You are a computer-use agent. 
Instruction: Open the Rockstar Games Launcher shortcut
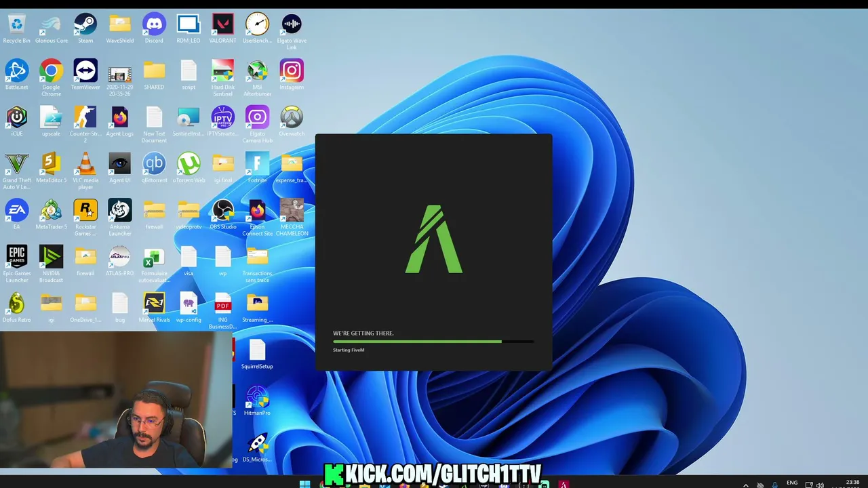tap(85, 210)
